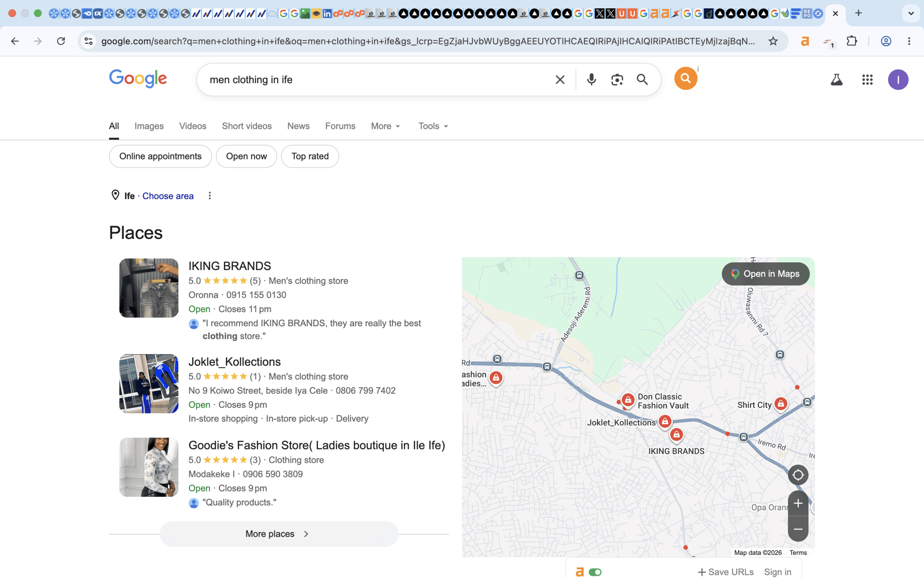
Task: Open the Extensions puzzle icon
Action: tap(852, 41)
